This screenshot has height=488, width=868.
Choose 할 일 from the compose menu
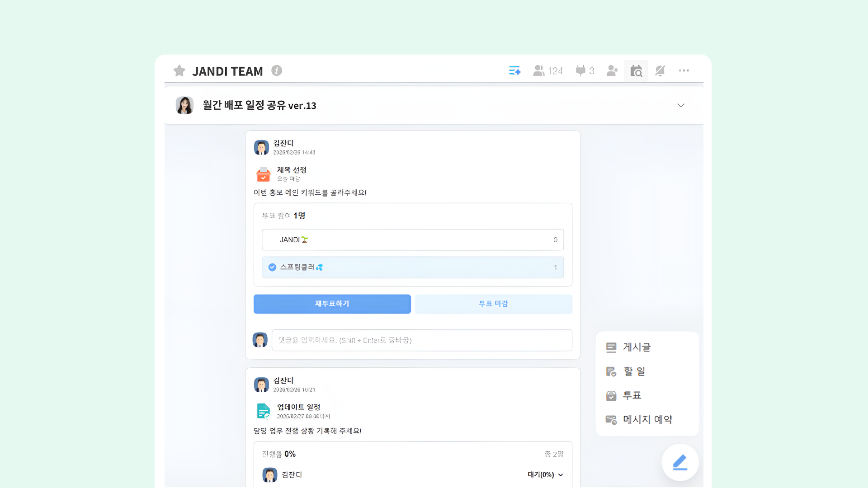[x=626, y=371]
